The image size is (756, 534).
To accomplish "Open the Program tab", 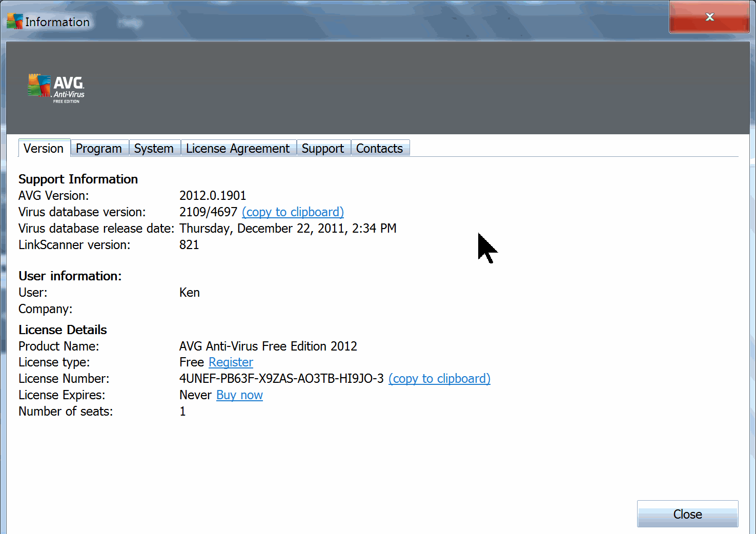I will tap(99, 148).
